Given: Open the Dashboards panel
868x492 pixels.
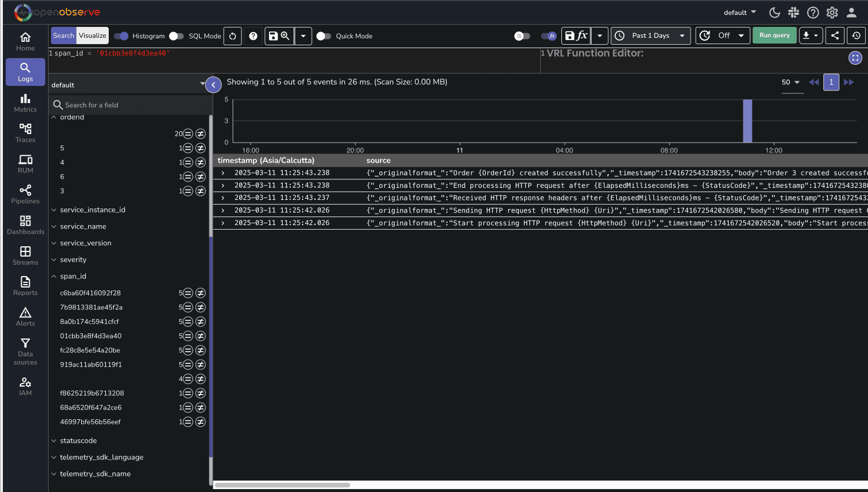Looking at the screenshot, I should click(25, 225).
